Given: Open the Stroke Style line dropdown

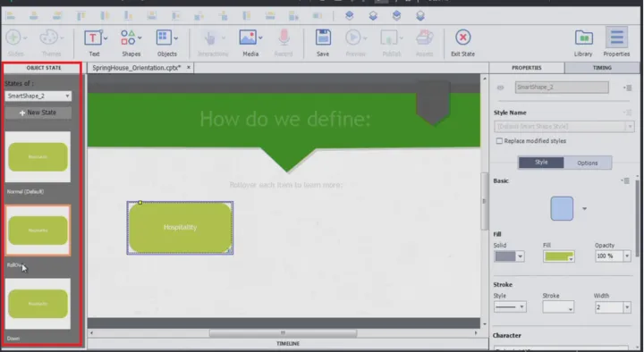Looking at the screenshot, I should pos(510,306).
